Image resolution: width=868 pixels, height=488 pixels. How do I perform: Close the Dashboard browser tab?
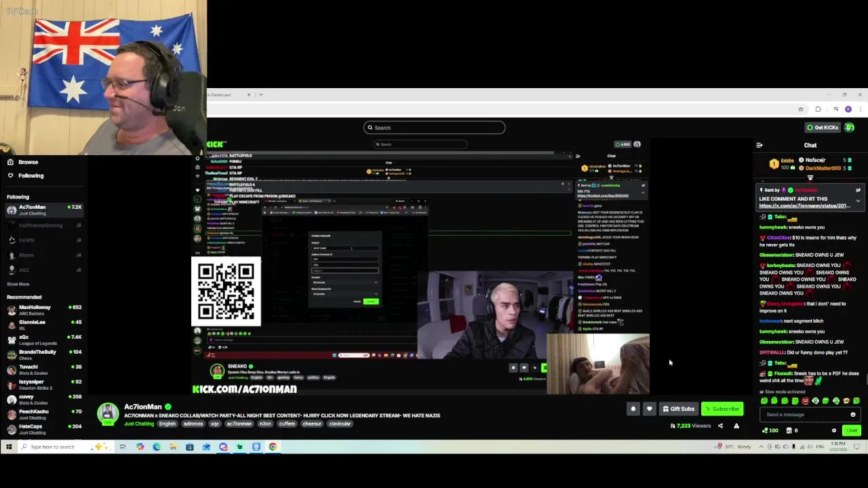(x=249, y=95)
